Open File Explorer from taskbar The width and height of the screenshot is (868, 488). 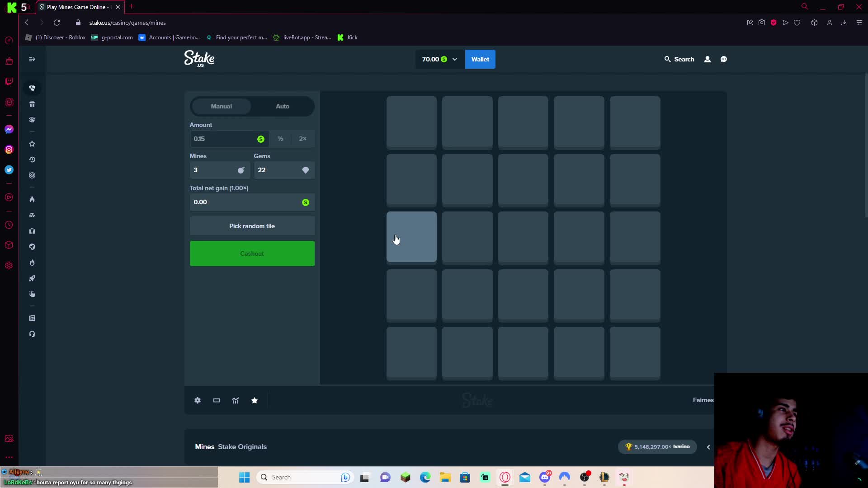[445, 477]
